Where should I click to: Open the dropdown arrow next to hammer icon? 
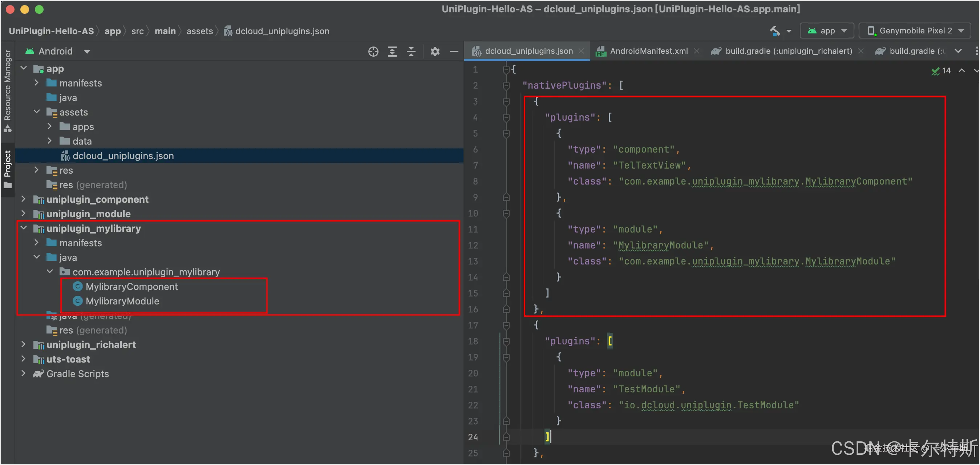tap(789, 31)
